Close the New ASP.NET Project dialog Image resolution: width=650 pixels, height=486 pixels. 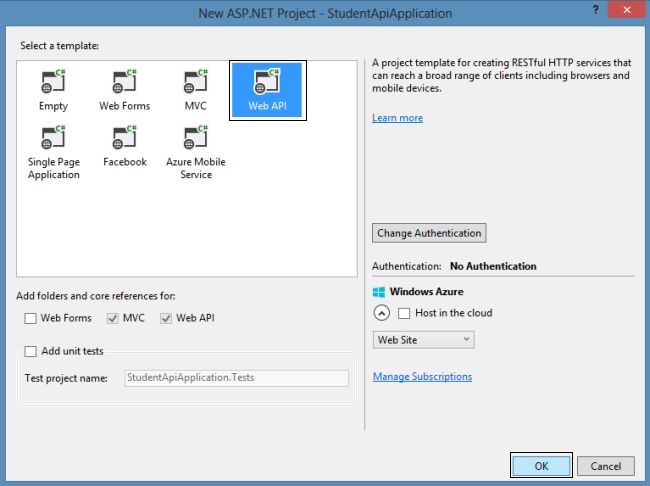coord(627,10)
